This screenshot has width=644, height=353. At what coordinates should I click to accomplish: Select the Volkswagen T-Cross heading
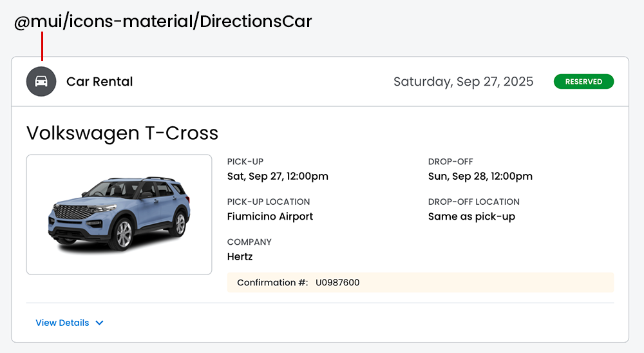[122, 133]
